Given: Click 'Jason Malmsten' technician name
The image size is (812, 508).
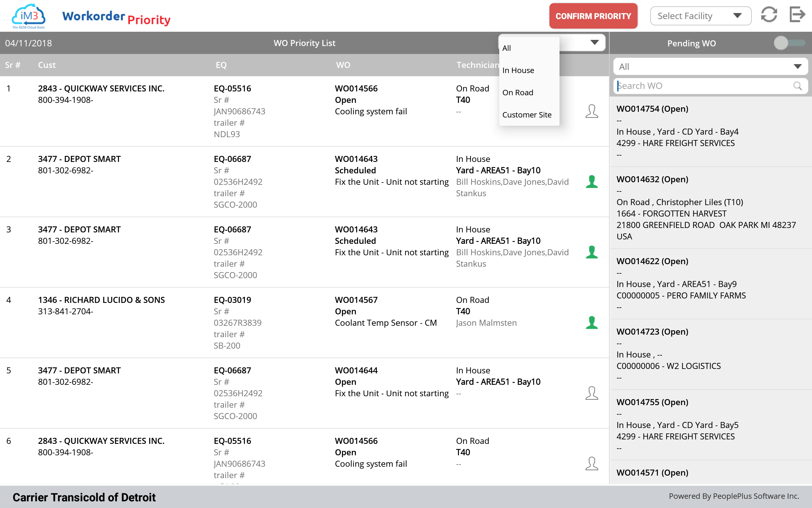Looking at the screenshot, I should [x=486, y=323].
